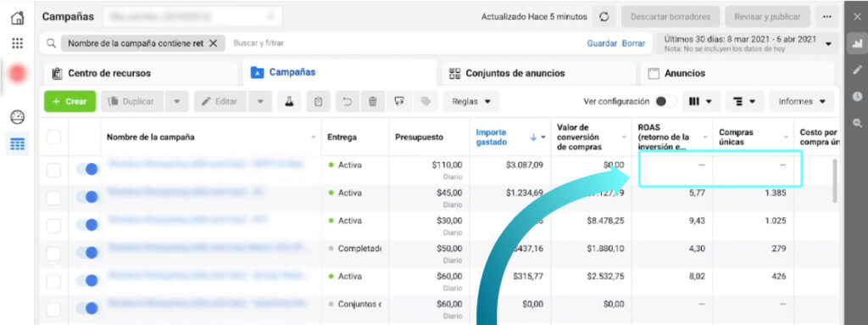Open account overview gauge icon
This screenshot has height=325, width=868.
click(17, 117)
